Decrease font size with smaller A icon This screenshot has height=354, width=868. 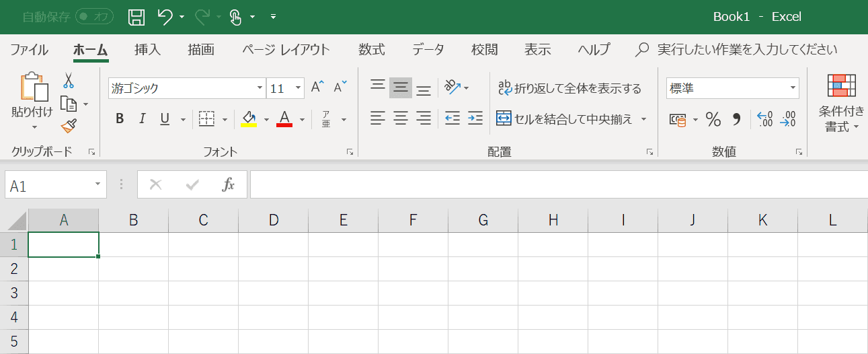click(340, 87)
